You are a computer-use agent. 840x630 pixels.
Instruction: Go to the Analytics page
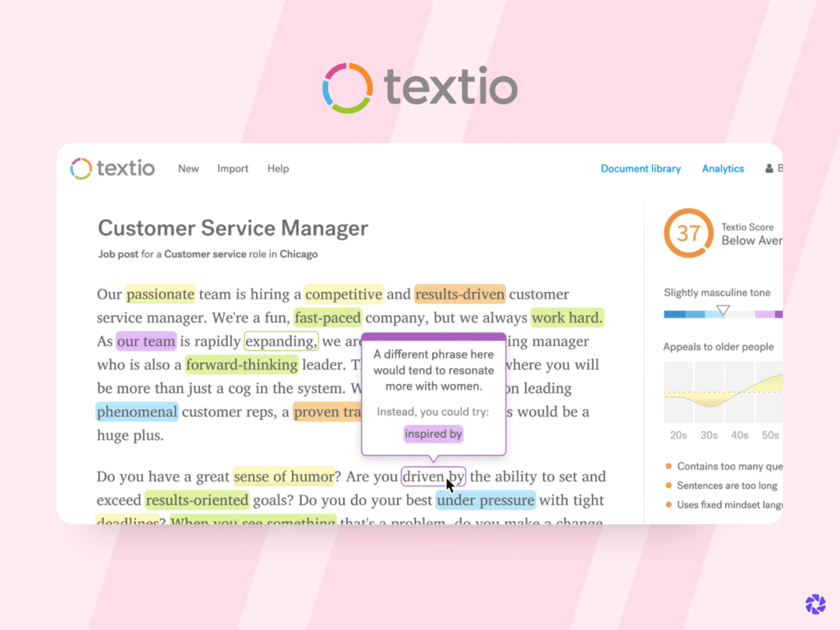pyautogui.click(x=723, y=168)
